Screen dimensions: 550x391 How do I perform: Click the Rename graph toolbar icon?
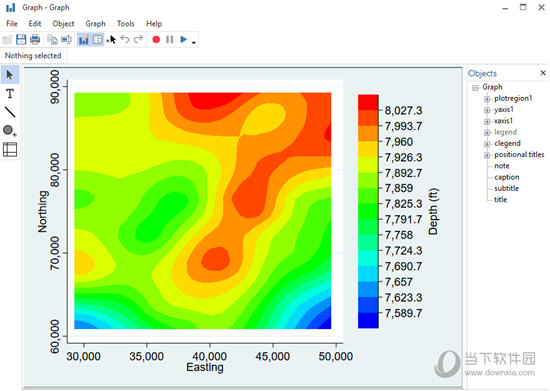click(x=66, y=40)
